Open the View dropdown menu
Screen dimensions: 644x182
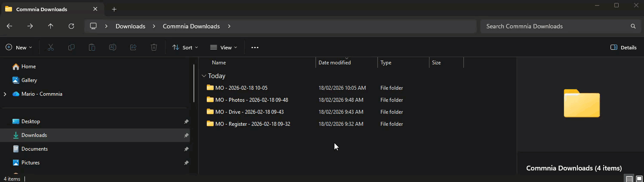tap(224, 48)
